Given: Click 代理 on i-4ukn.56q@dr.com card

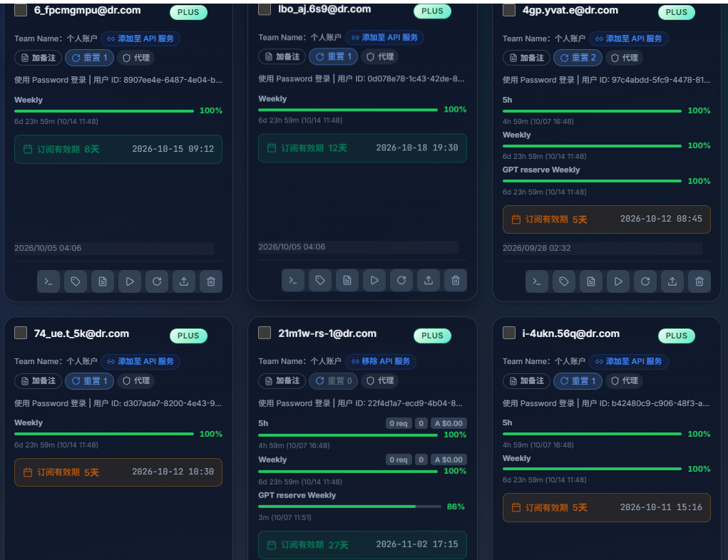Looking at the screenshot, I should pyautogui.click(x=625, y=381).
